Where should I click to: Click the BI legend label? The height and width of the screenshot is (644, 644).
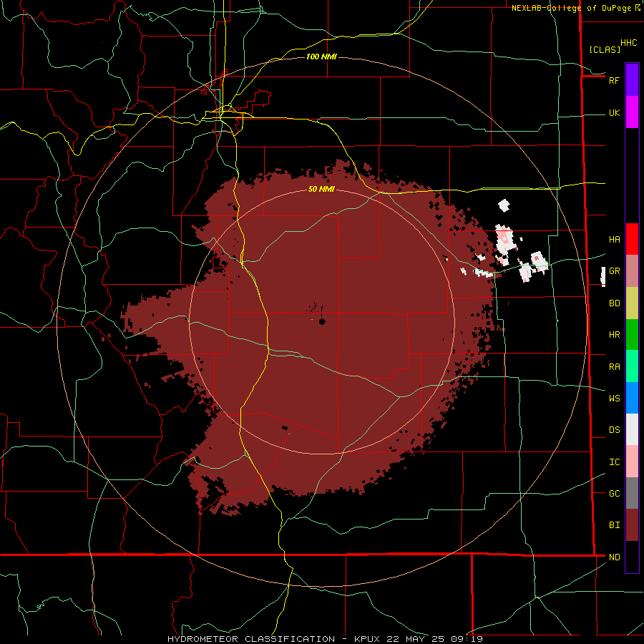[614, 525]
